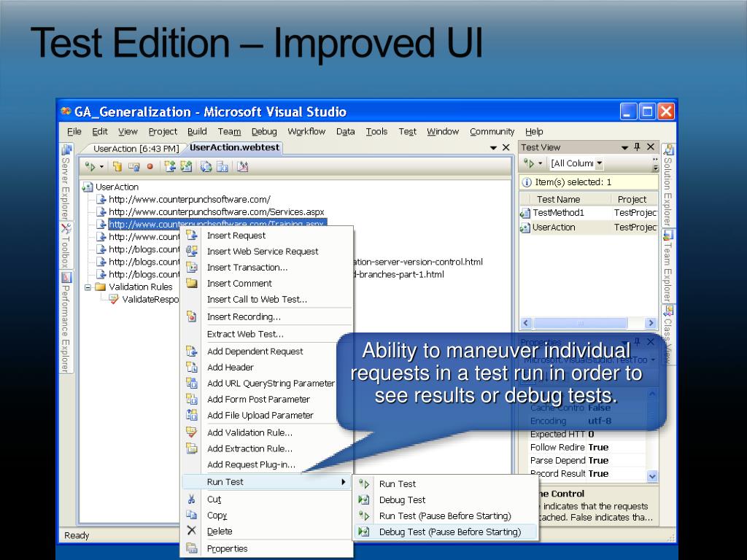Choose Add URL QueryString Parameter
The image size is (747, 560).
(x=268, y=384)
